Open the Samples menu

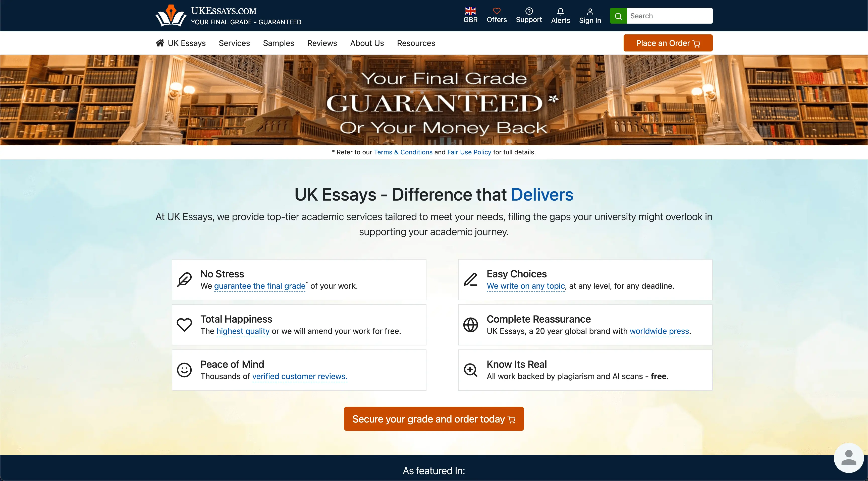278,43
